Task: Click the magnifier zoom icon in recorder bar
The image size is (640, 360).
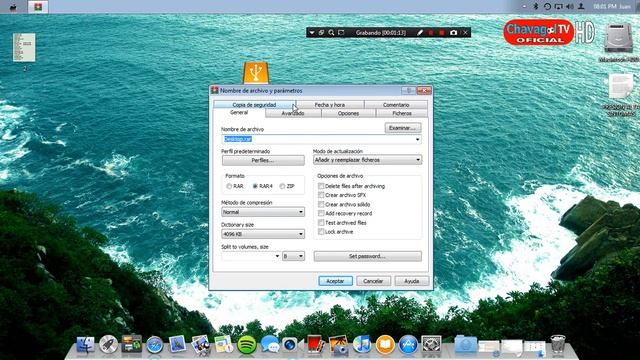Action: click(331, 33)
